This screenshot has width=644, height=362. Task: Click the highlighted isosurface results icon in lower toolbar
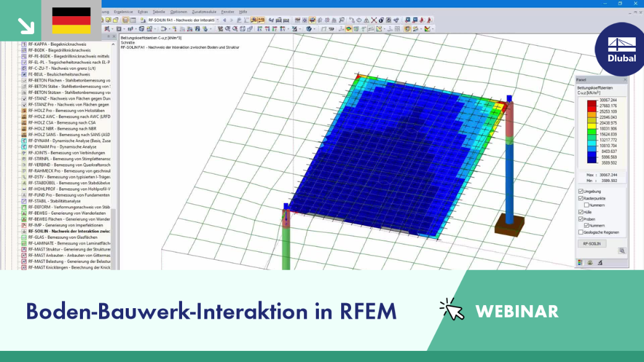pyautogui.click(x=348, y=29)
